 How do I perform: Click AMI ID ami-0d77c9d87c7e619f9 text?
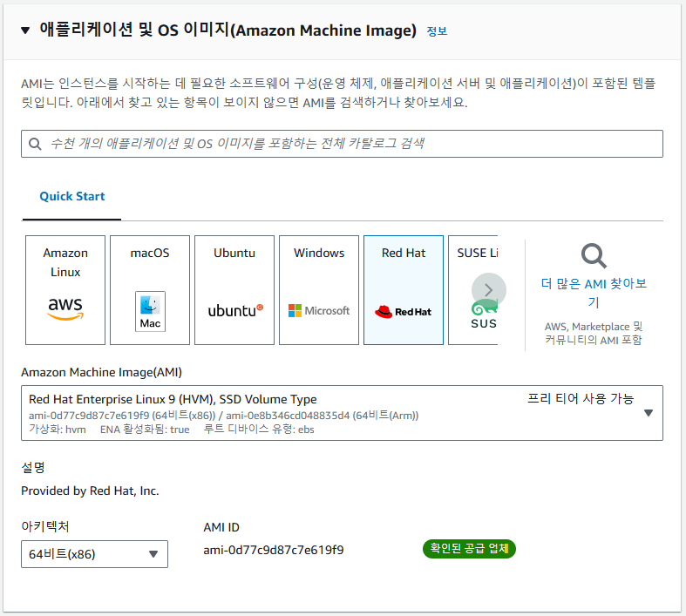(274, 550)
